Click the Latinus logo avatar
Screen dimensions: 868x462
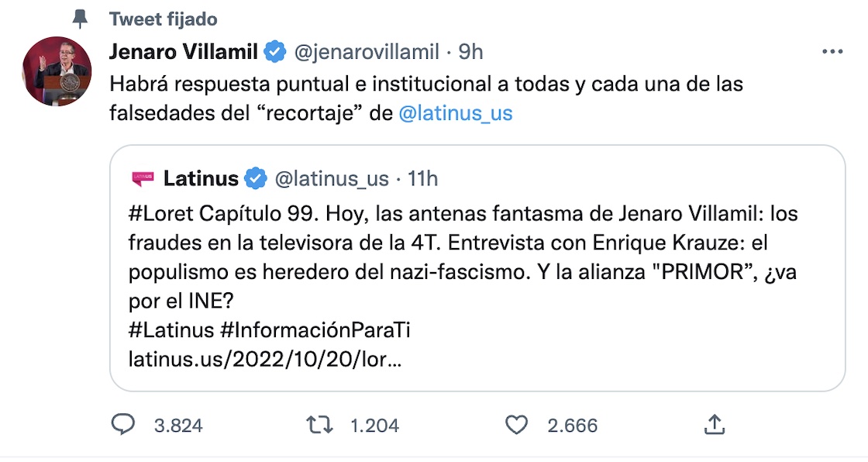point(140,179)
